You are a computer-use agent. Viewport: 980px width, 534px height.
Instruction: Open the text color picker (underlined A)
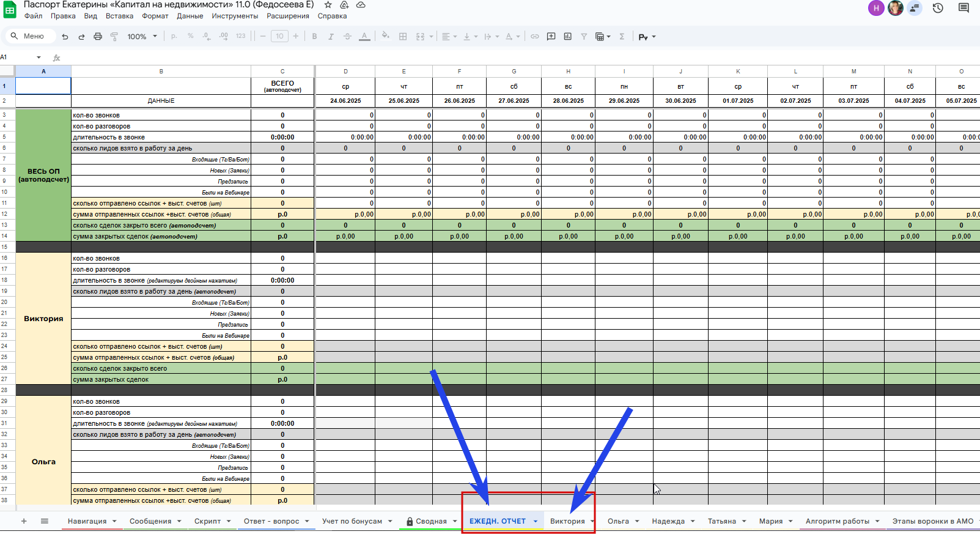point(364,37)
